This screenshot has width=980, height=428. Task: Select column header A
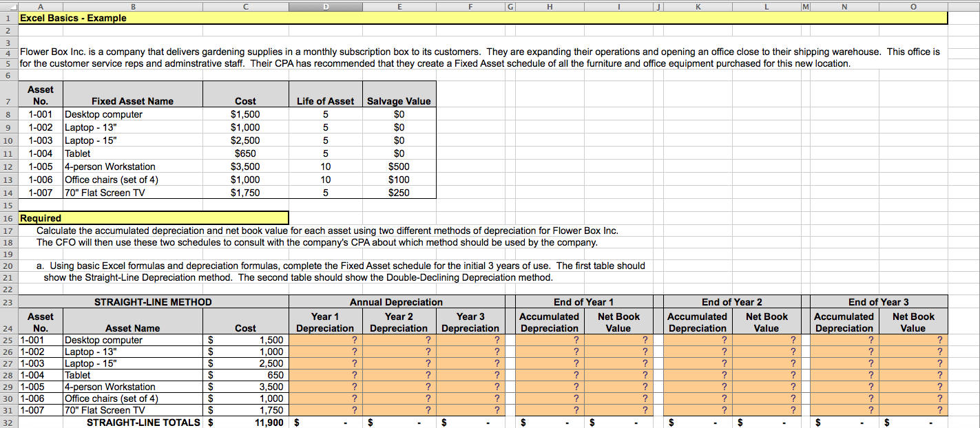point(40,6)
